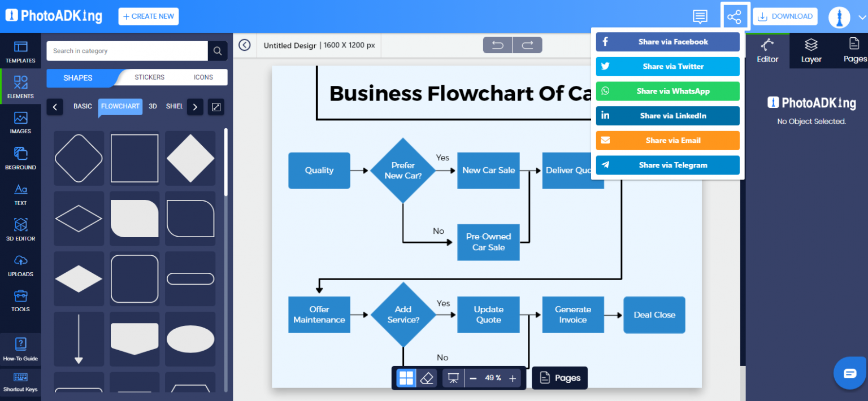Share via LinkedIn
The image size is (868, 401).
tap(667, 116)
